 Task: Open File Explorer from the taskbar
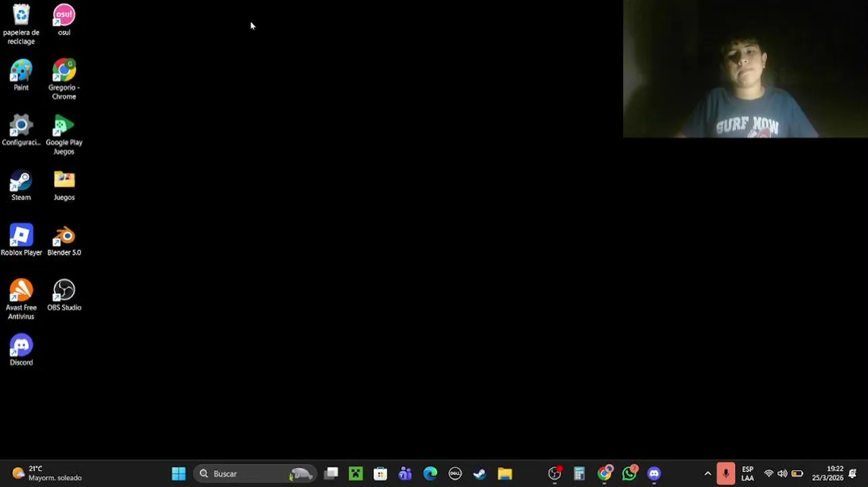coord(504,473)
